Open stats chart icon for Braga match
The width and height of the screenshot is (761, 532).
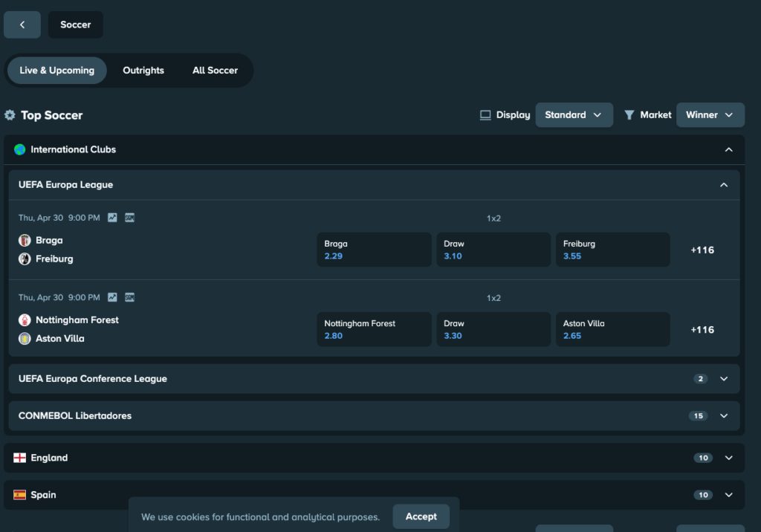(x=112, y=218)
